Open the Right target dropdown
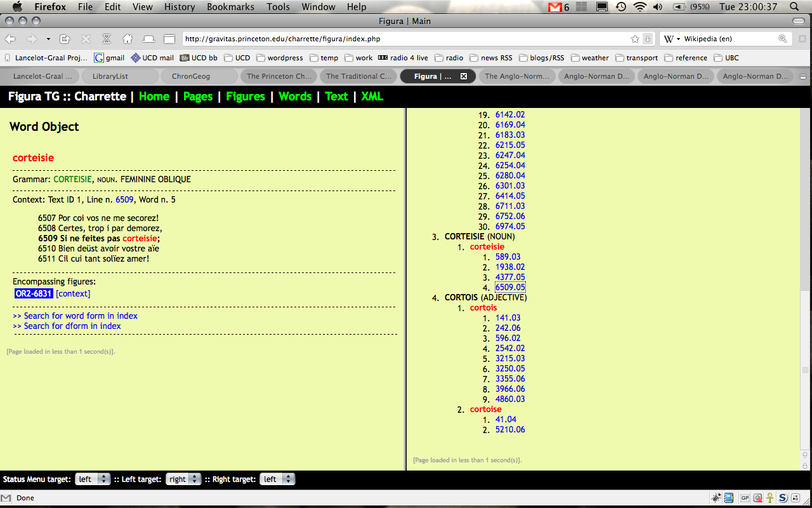Screen dimensions: 812x508 click(277, 479)
